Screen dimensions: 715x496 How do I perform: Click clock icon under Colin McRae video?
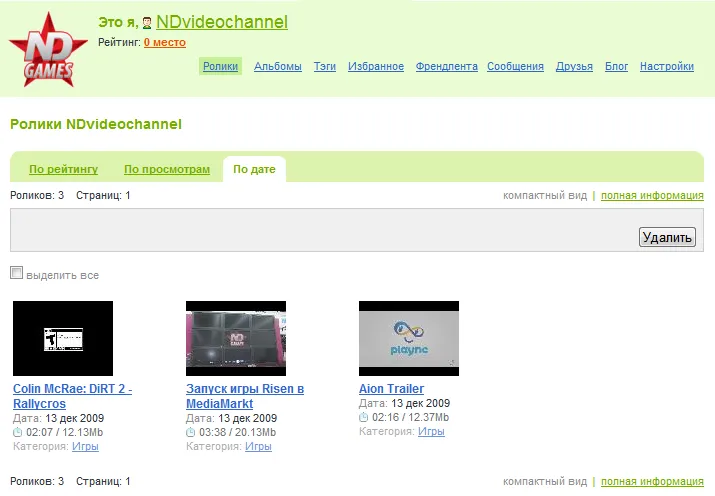click(17, 432)
